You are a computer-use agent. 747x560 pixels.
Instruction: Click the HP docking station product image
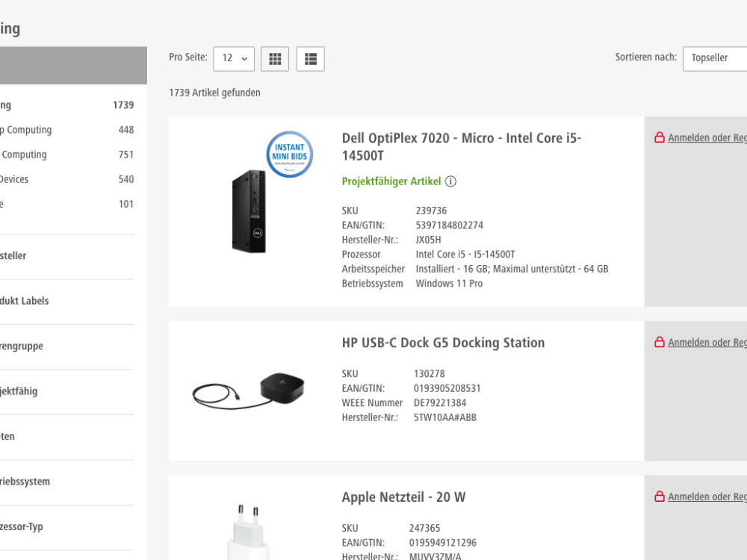(x=248, y=391)
